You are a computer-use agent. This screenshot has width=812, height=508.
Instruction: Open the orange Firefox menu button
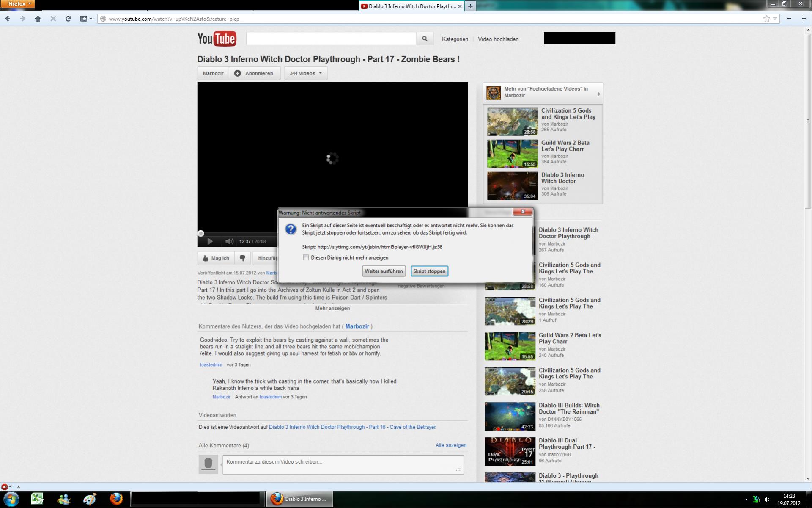point(17,4)
